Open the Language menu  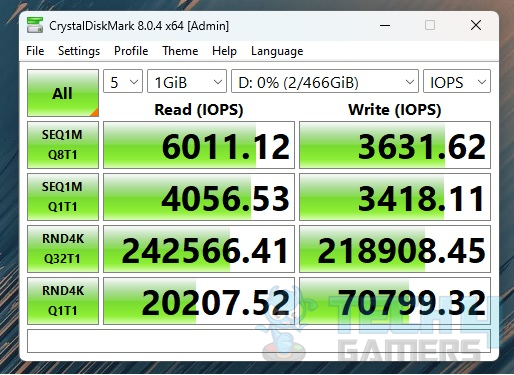277,51
